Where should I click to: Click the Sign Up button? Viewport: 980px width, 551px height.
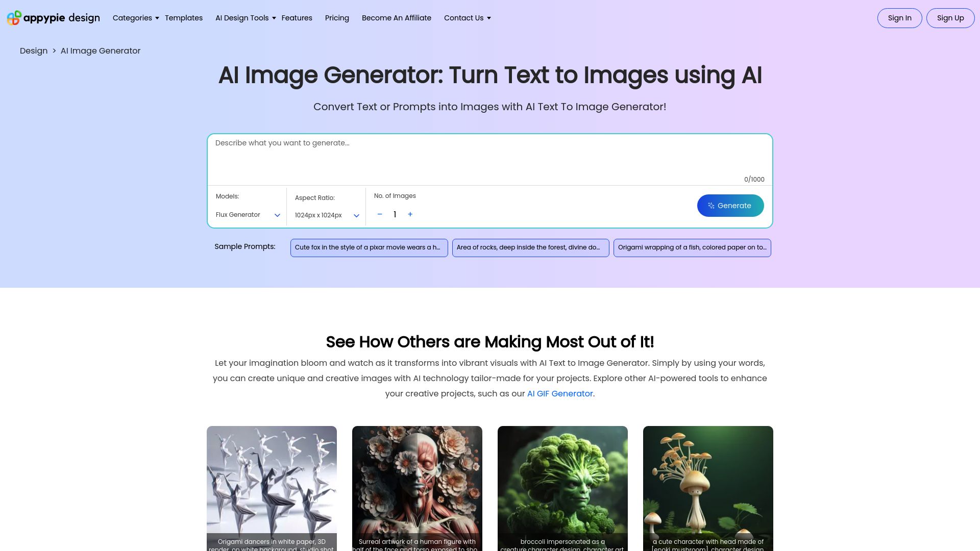click(x=950, y=18)
